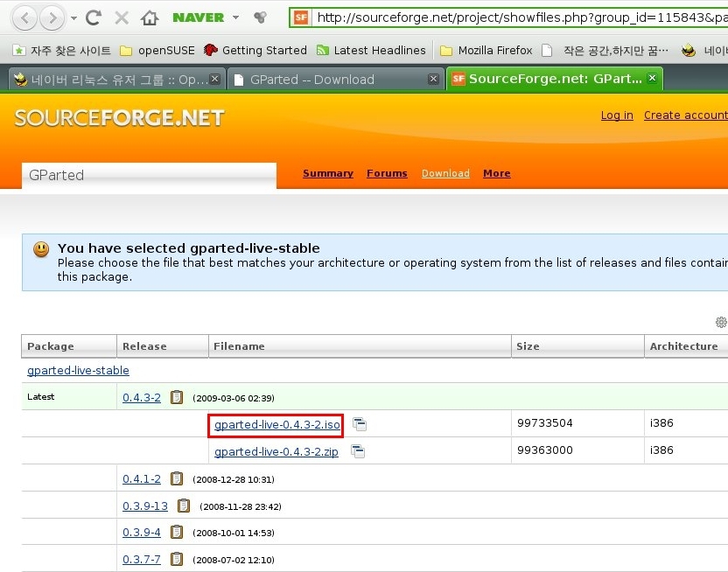Viewport: 728px width, 572px height.
Task: Sort by the Filename column header
Action: pos(360,346)
